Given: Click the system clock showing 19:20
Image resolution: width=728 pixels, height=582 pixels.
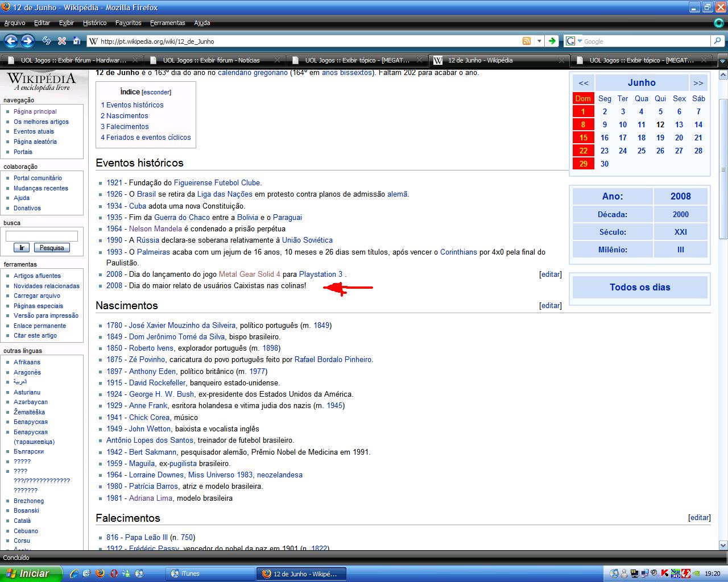Looking at the screenshot, I should coord(712,574).
